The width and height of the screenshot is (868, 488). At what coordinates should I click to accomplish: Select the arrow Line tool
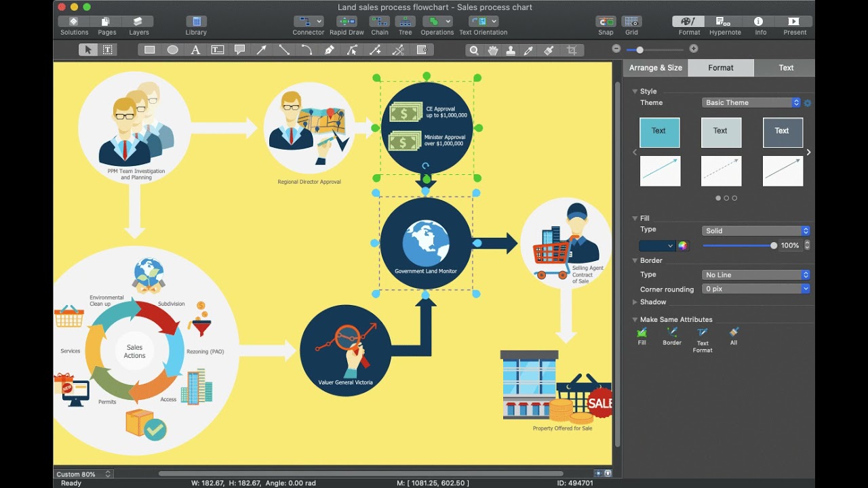[262, 49]
